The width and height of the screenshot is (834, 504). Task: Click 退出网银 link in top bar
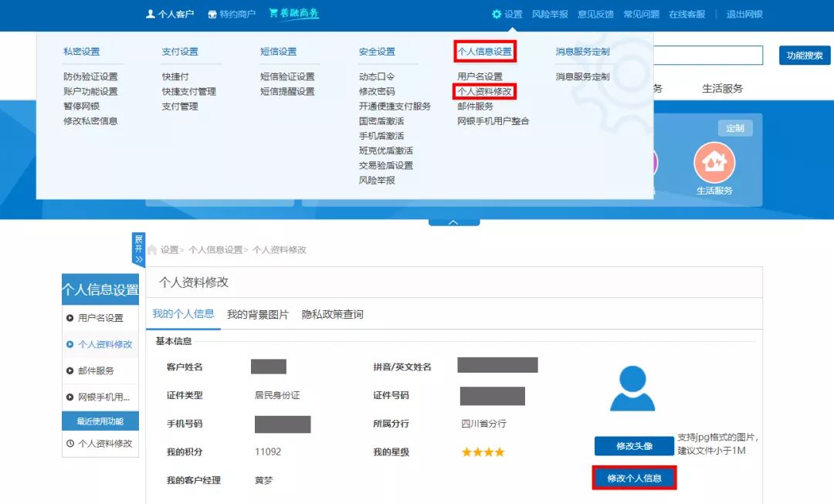(x=744, y=14)
